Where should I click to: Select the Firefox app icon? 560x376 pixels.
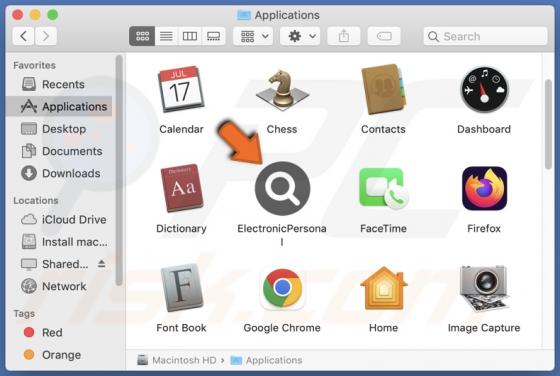point(484,188)
